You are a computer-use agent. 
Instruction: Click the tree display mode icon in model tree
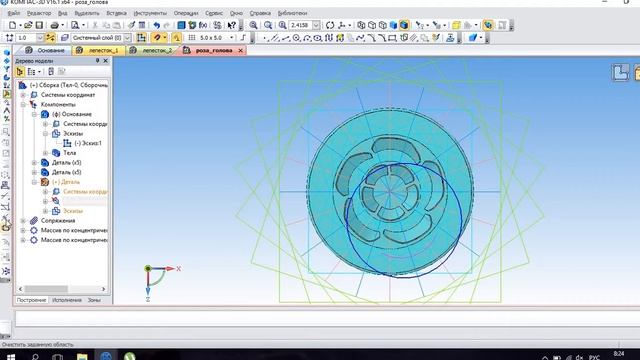pyautogui.click(x=20, y=72)
